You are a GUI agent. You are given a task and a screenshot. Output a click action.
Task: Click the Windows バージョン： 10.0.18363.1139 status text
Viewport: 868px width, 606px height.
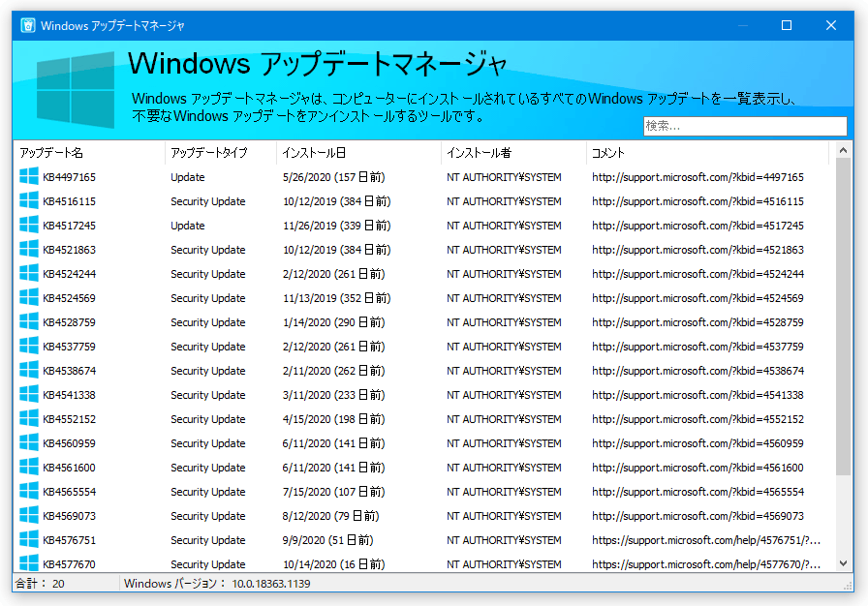(217, 584)
